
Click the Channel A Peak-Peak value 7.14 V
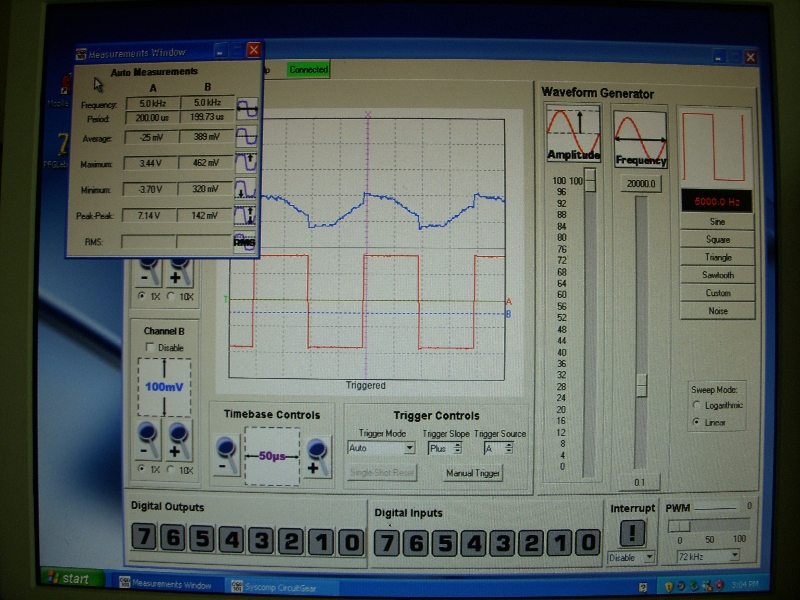click(149, 215)
